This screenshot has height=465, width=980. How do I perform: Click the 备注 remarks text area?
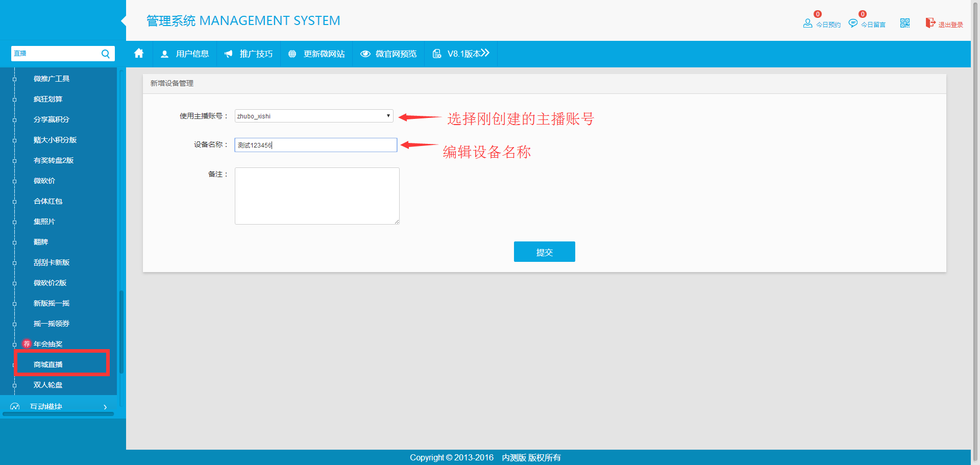(x=317, y=196)
